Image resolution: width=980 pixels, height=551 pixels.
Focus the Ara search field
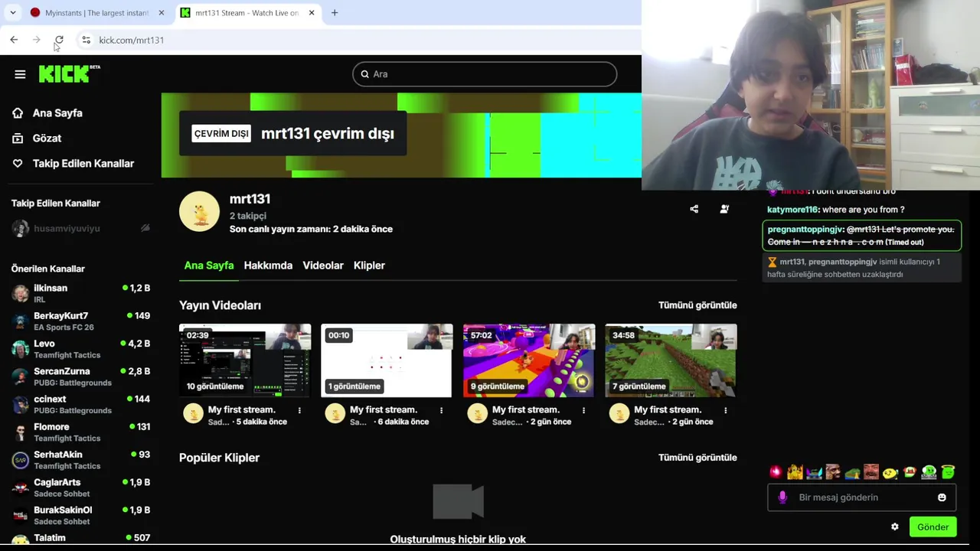pos(485,74)
